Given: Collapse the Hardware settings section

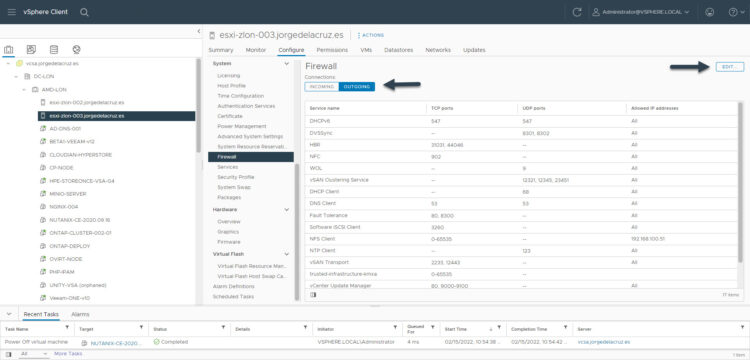Looking at the screenshot, I should (x=287, y=210).
